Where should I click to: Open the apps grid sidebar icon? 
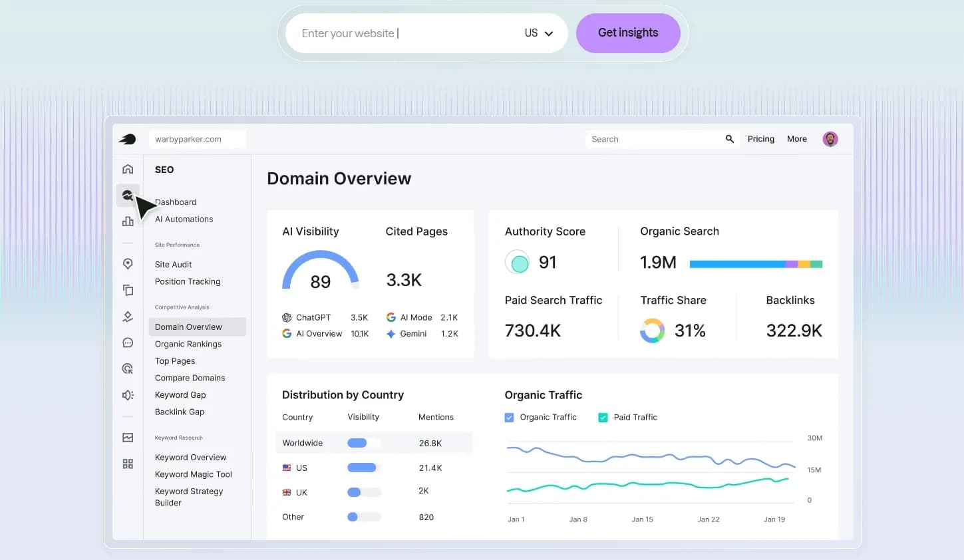point(128,464)
